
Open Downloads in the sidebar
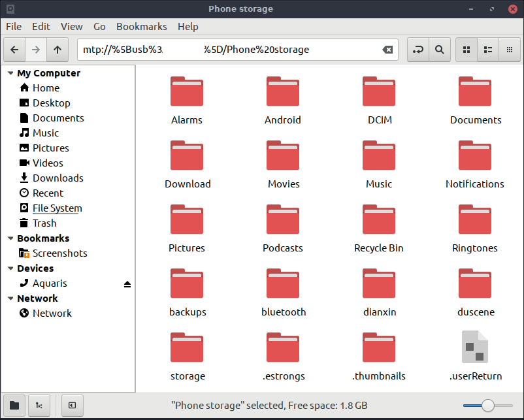pos(57,178)
